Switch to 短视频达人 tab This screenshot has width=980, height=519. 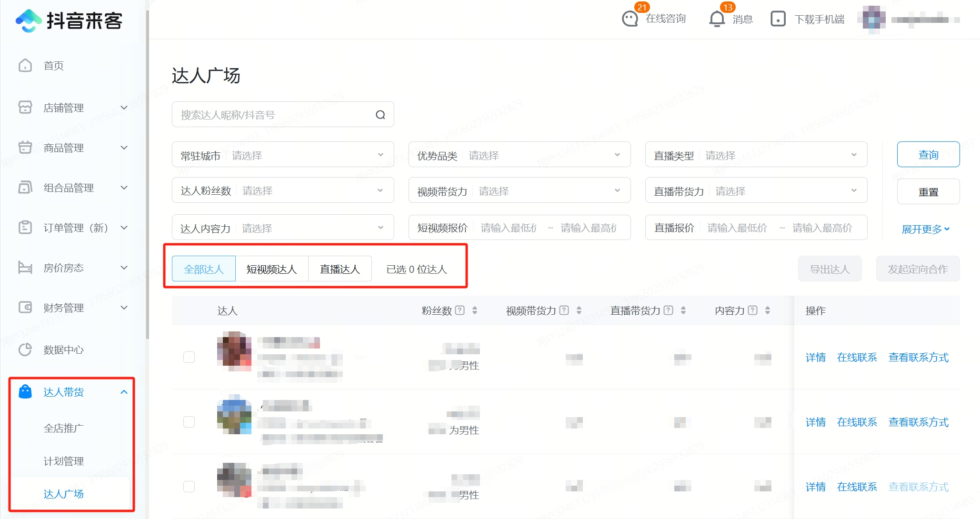coord(271,269)
